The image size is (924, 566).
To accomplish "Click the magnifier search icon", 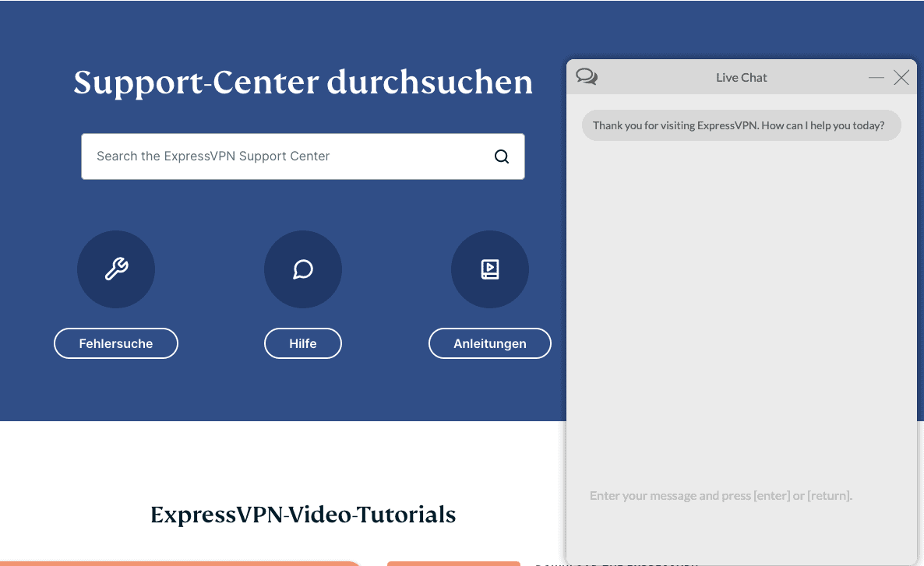I will pyautogui.click(x=502, y=156).
